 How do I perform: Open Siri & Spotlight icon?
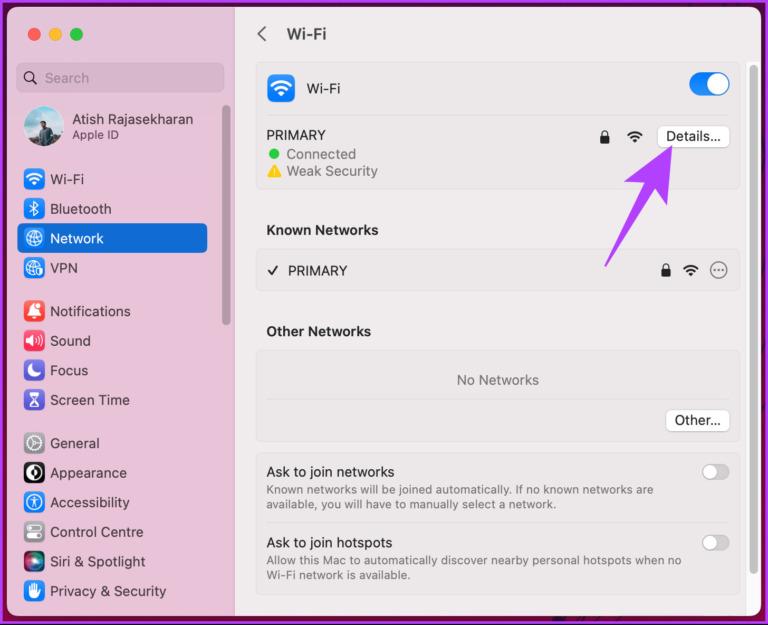34,561
